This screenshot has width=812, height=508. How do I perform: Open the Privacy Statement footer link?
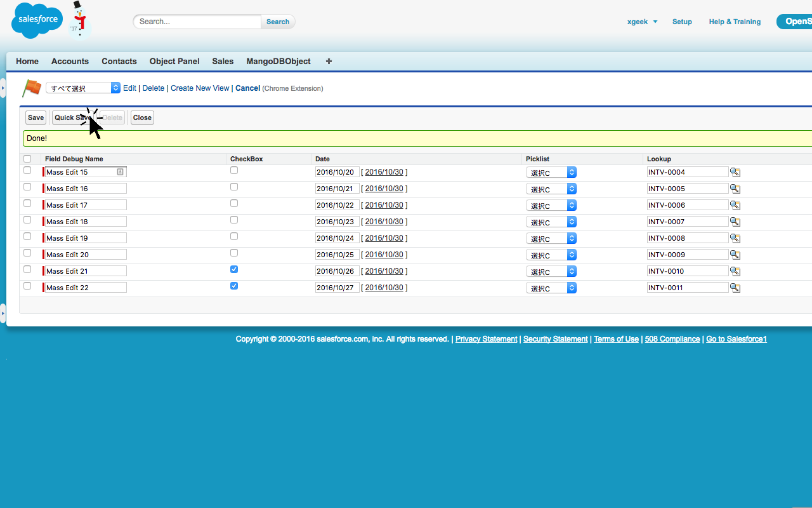coord(486,339)
